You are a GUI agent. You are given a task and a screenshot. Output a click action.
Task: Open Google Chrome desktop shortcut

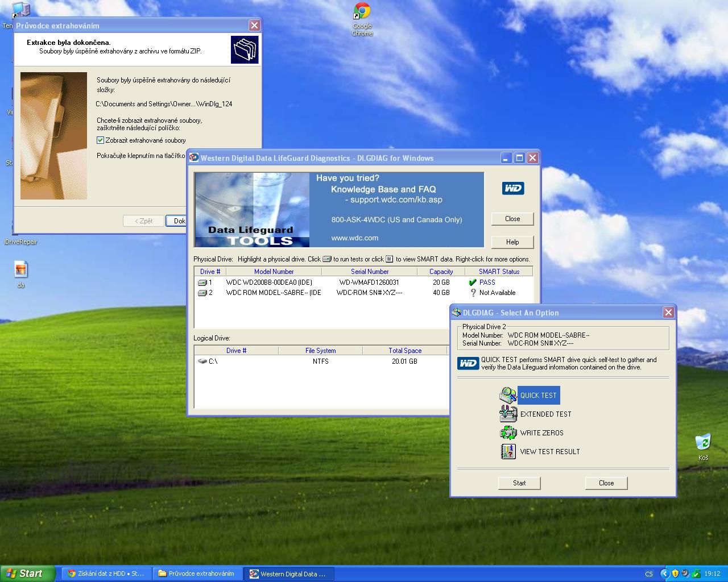[x=362, y=20]
